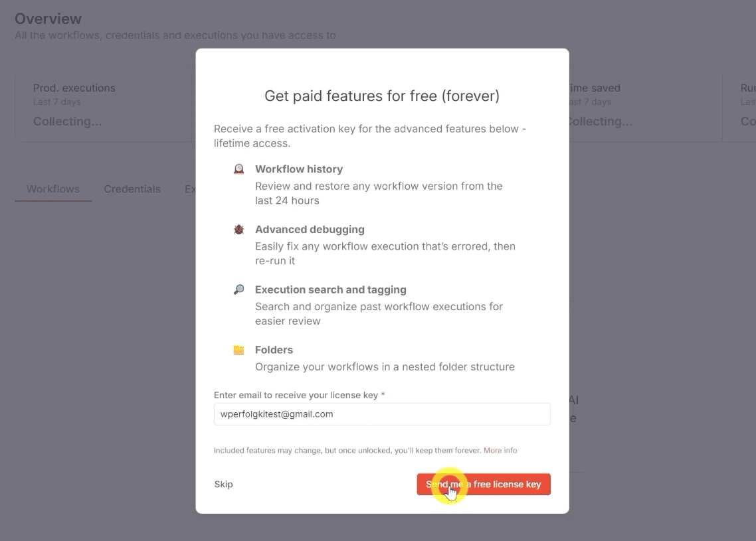
Task: Click the Prod. executions stat card
Action: pos(100,105)
